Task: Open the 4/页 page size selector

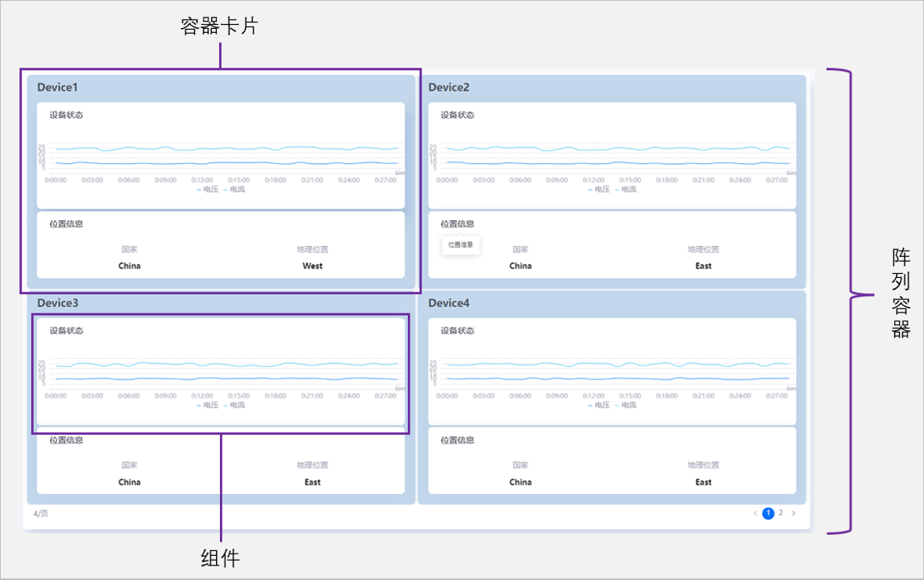Action: coord(40,513)
